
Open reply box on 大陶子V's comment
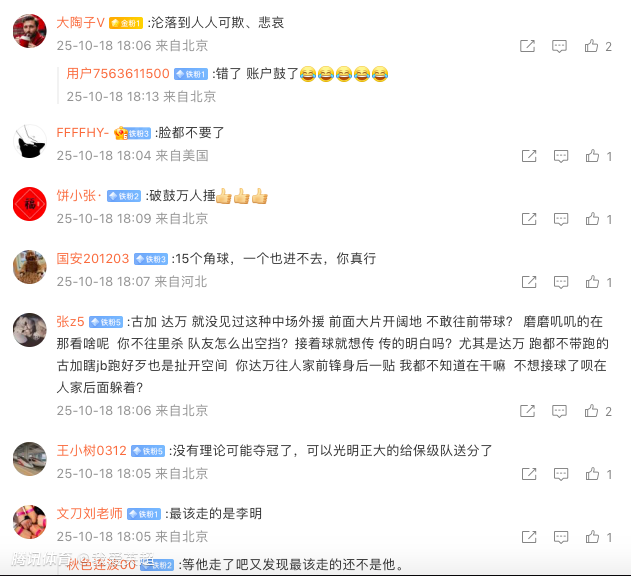(559, 46)
